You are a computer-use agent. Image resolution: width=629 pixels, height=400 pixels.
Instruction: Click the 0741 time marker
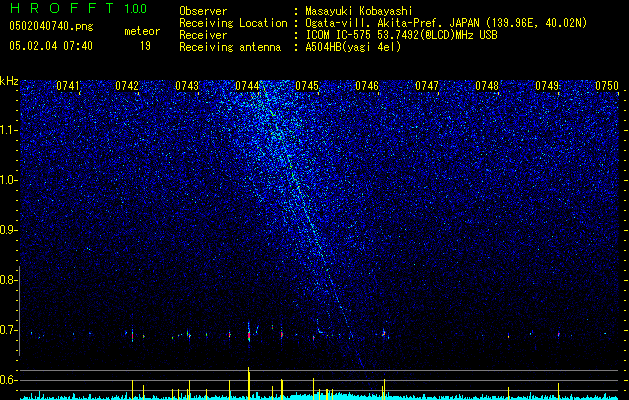tap(68, 86)
